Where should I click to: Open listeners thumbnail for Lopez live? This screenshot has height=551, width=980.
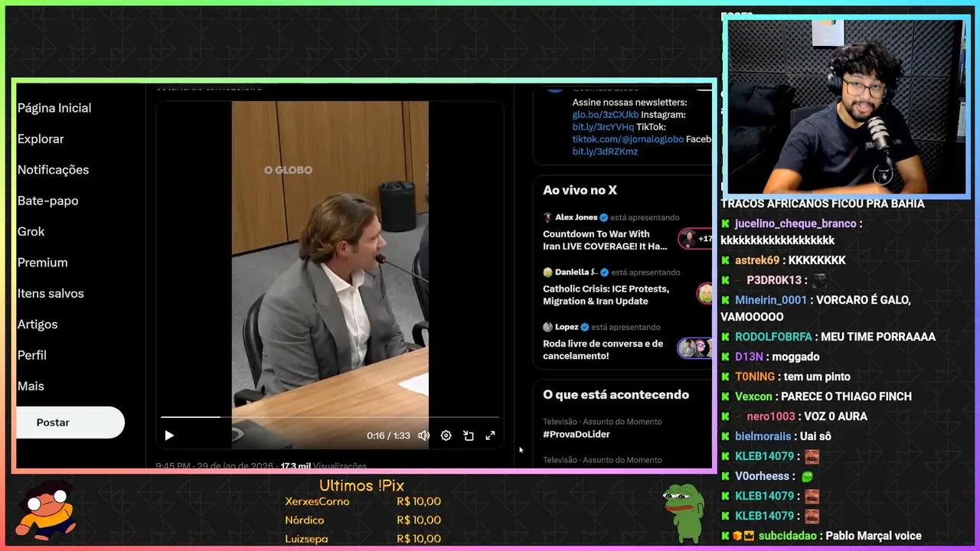click(695, 348)
